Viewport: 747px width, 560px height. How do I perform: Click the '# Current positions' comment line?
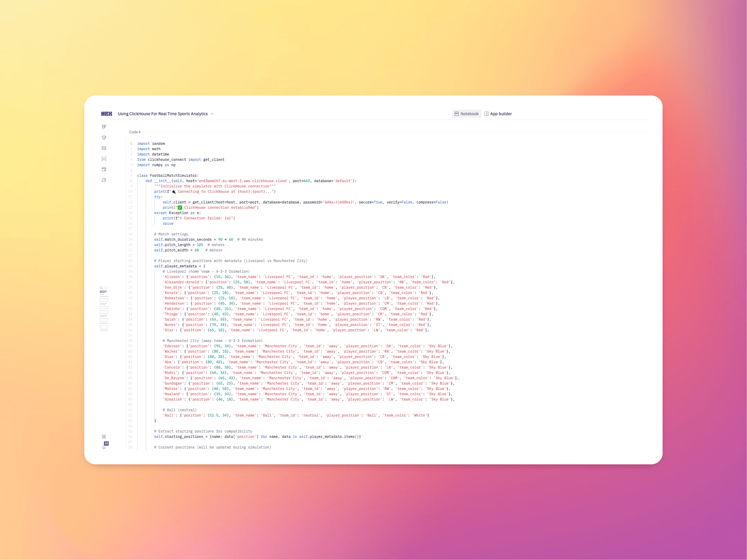click(213, 448)
